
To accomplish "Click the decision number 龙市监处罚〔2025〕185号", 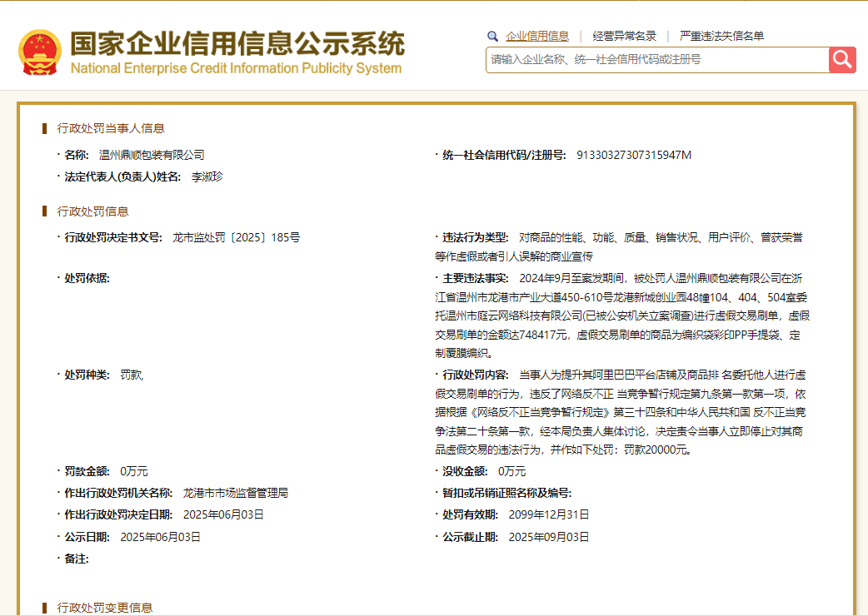I will (x=237, y=238).
